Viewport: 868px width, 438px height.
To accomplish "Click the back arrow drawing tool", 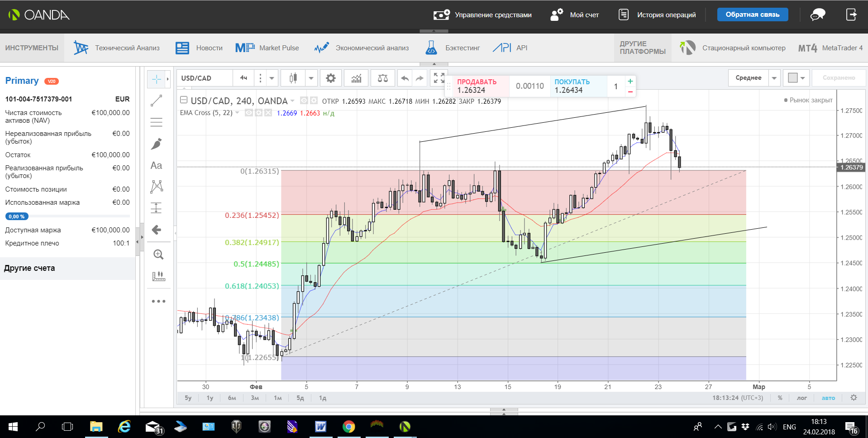I will pos(156,230).
